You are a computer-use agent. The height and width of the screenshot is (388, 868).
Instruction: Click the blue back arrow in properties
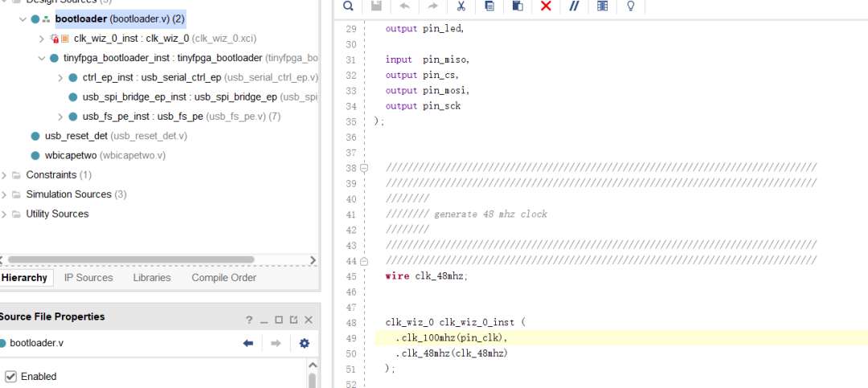pyautogui.click(x=248, y=344)
